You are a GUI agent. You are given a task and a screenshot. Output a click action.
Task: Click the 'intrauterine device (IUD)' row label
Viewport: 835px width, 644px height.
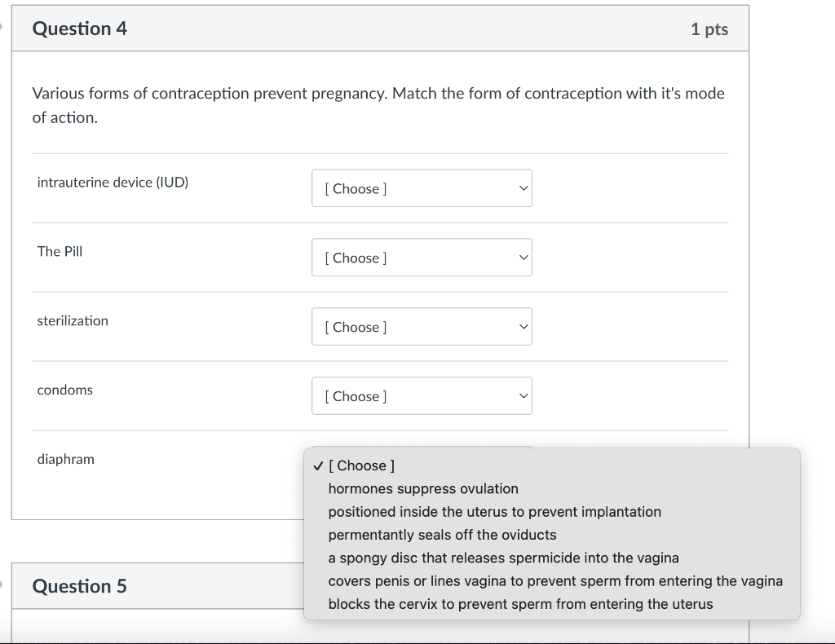113,183
